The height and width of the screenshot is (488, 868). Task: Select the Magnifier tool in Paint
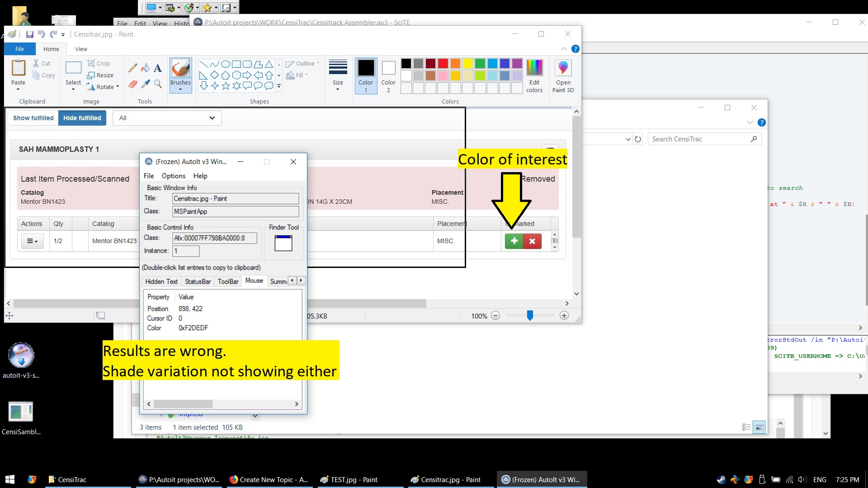point(158,84)
